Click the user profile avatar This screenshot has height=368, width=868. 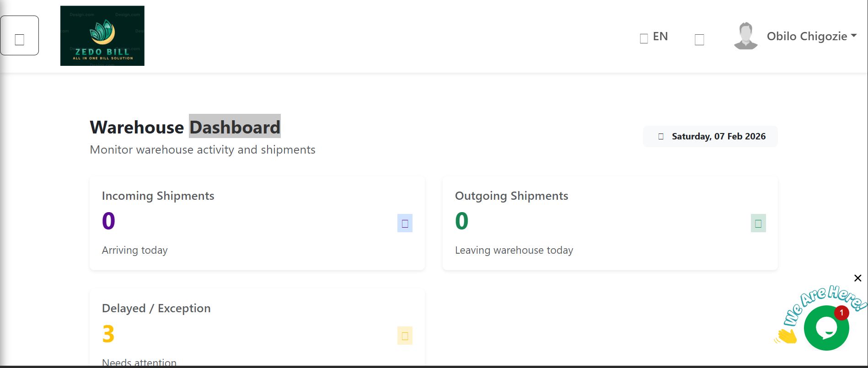pyautogui.click(x=745, y=36)
